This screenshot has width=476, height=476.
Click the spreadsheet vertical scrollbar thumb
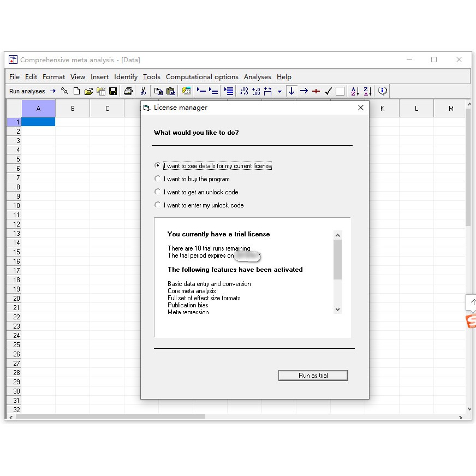click(468, 167)
